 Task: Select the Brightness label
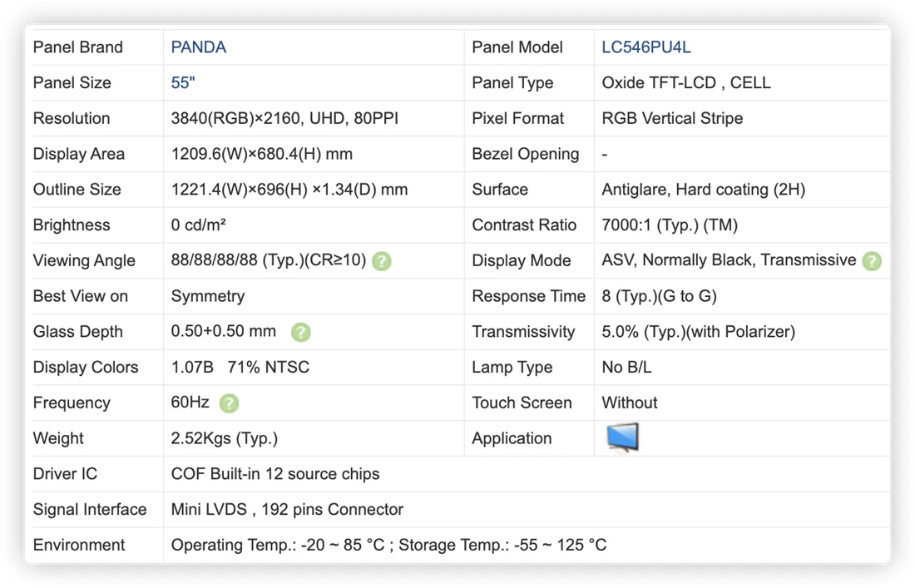pyautogui.click(x=72, y=225)
